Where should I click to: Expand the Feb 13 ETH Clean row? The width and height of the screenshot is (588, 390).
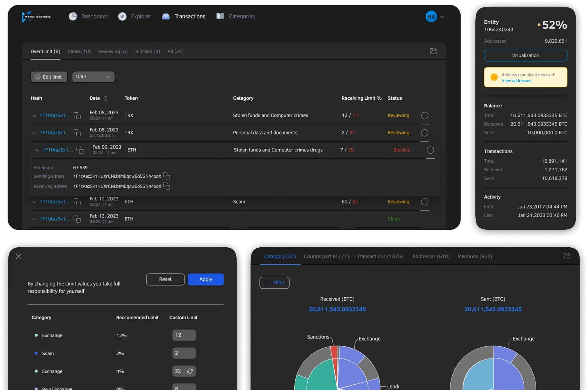pyautogui.click(x=34, y=219)
